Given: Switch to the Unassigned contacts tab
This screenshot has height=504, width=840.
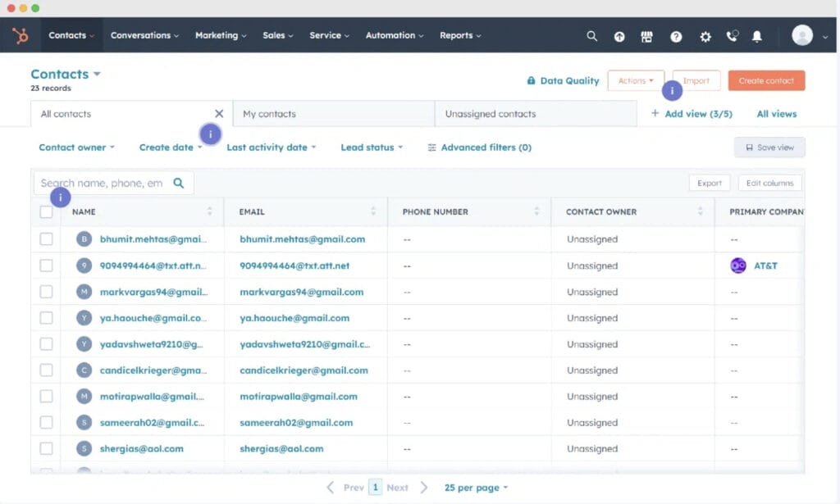Looking at the screenshot, I should (x=536, y=113).
